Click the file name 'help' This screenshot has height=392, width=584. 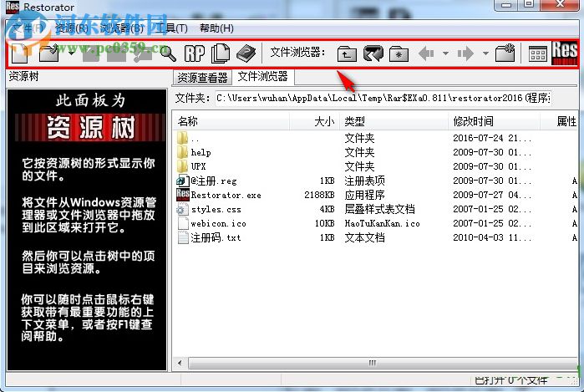201,152
